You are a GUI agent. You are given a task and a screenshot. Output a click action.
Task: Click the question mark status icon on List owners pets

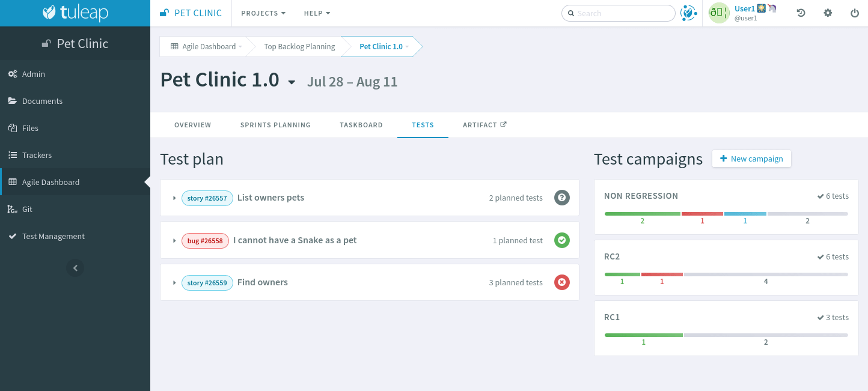(x=561, y=198)
